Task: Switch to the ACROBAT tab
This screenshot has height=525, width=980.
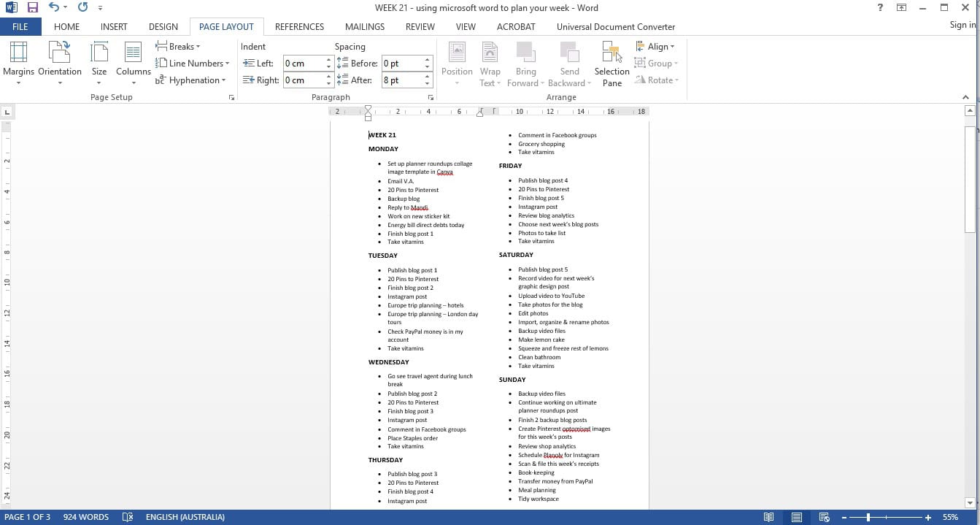Action: pos(516,27)
